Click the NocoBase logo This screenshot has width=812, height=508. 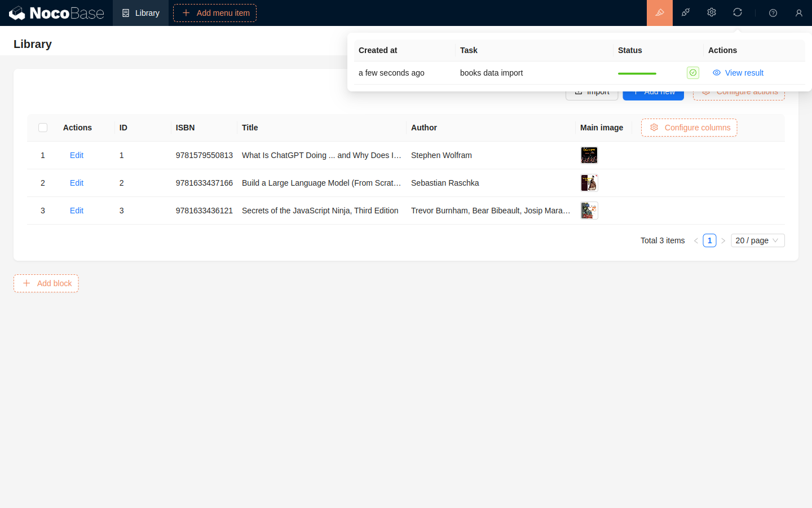click(x=56, y=13)
